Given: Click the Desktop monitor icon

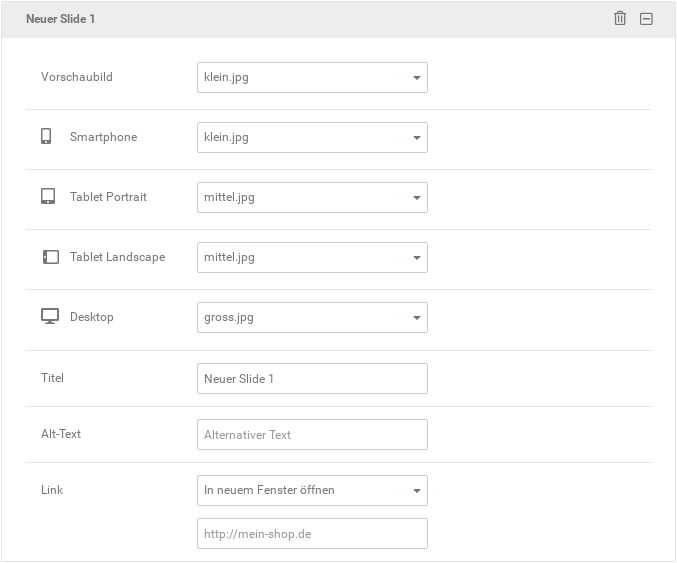Looking at the screenshot, I should tap(50, 316).
